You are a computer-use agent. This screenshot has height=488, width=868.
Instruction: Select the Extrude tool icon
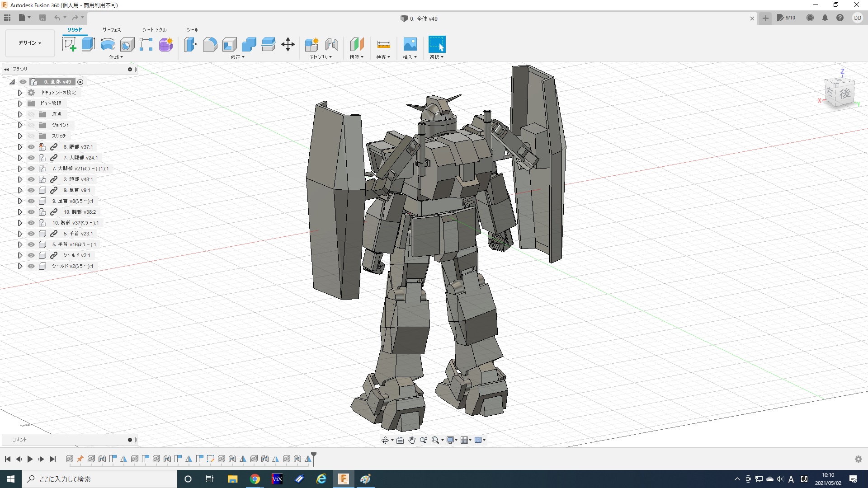[88, 44]
